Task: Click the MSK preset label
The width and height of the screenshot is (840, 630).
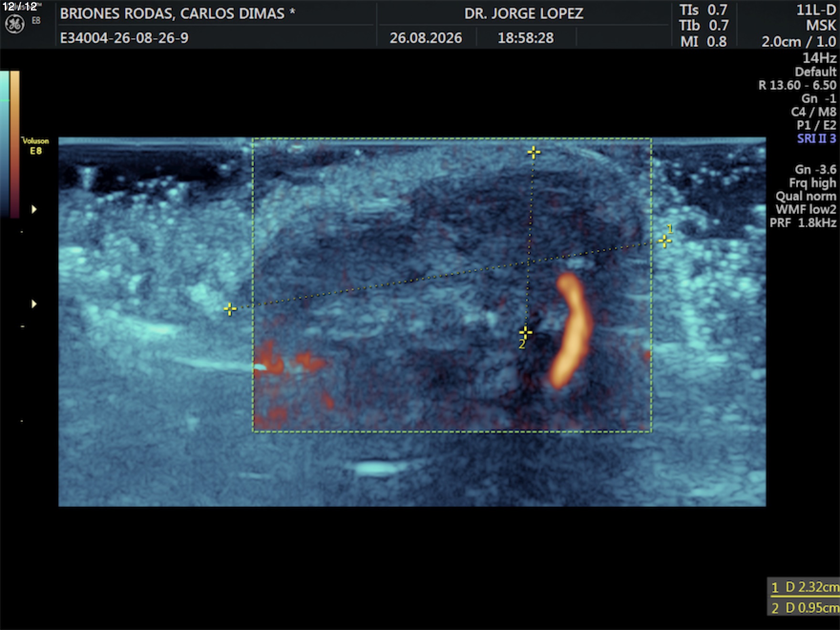Action: tap(821, 26)
